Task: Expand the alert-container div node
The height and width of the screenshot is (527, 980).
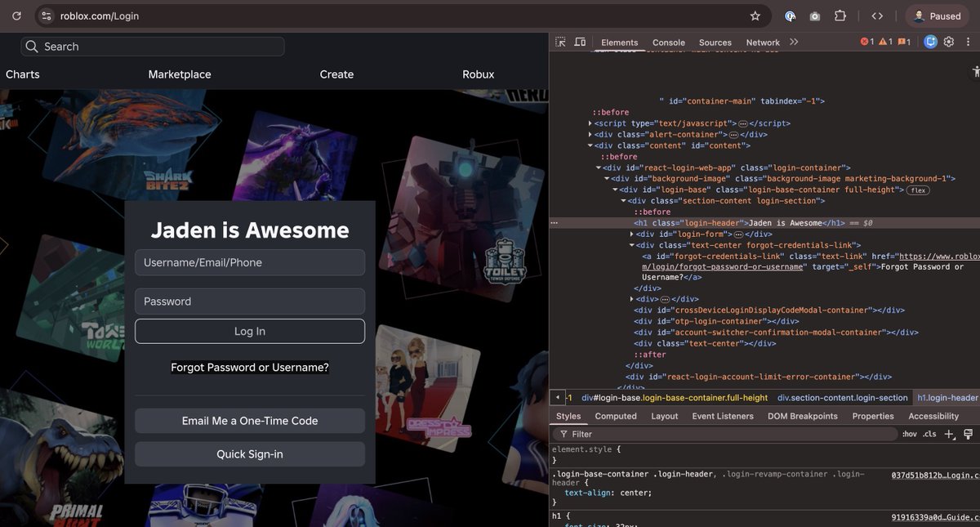Action: tap(590, 134)
